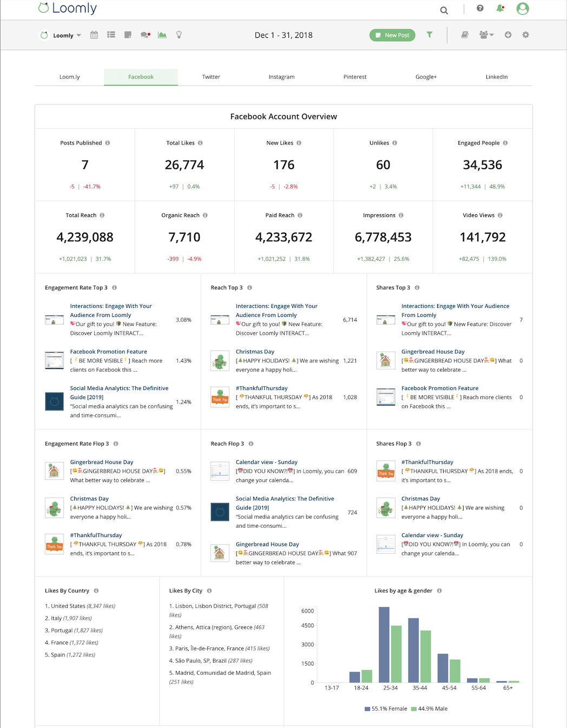The height and width of the screenshot is (728, 567).
Task: Expand the date range Dec 1 - 31, 2018
Action: pyautogui.click(x=283, y=35)
